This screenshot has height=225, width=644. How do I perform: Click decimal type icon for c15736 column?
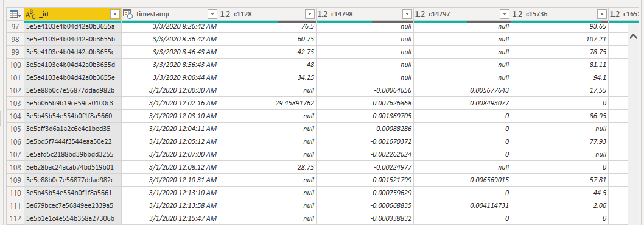[517, 15]
